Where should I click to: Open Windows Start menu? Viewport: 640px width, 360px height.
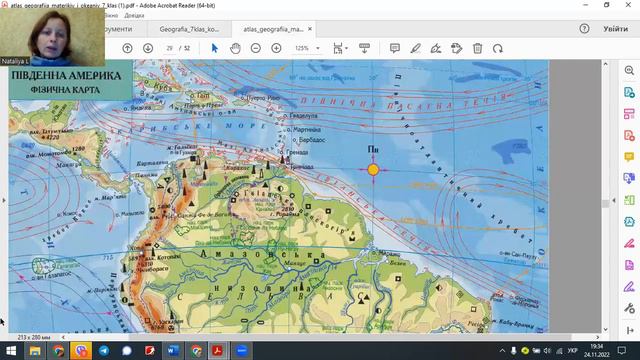[x=11, y=351]
